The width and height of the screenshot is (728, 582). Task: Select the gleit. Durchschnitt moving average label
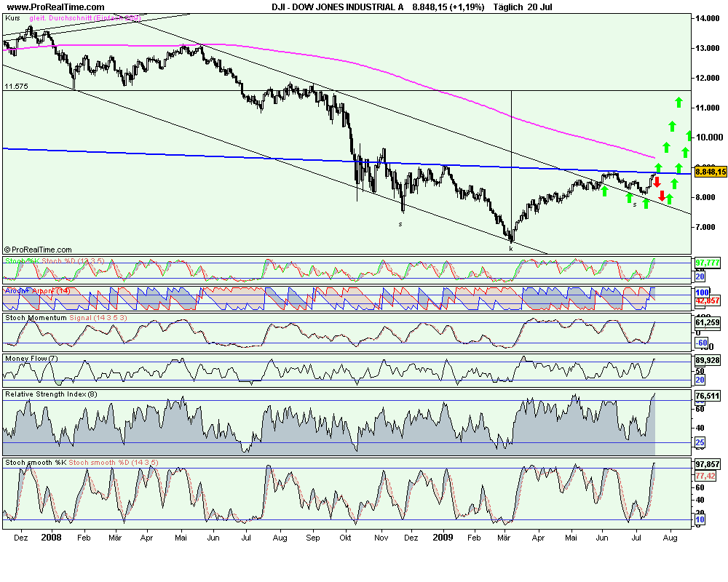85,18
